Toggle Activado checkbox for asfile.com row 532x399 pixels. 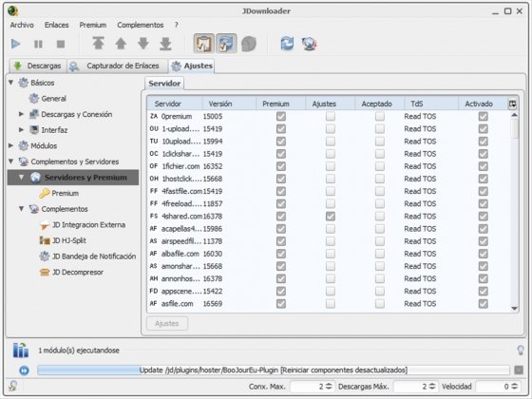tap(484, 304)
